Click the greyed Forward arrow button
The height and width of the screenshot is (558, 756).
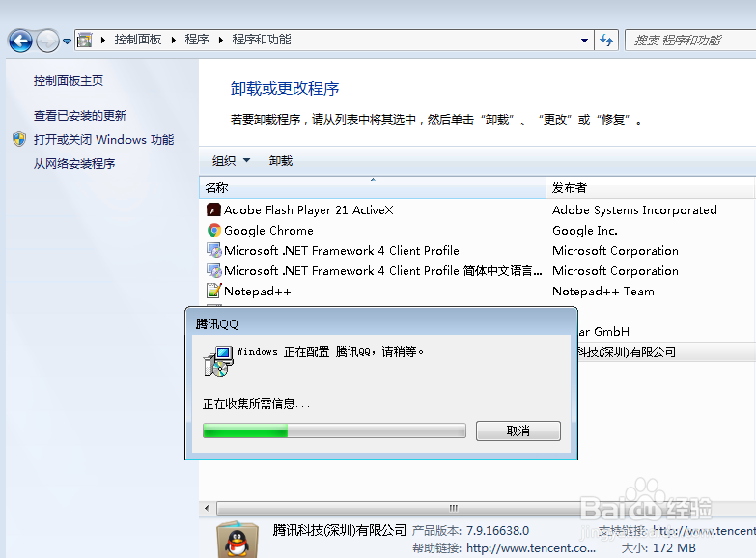pos(47,41)
